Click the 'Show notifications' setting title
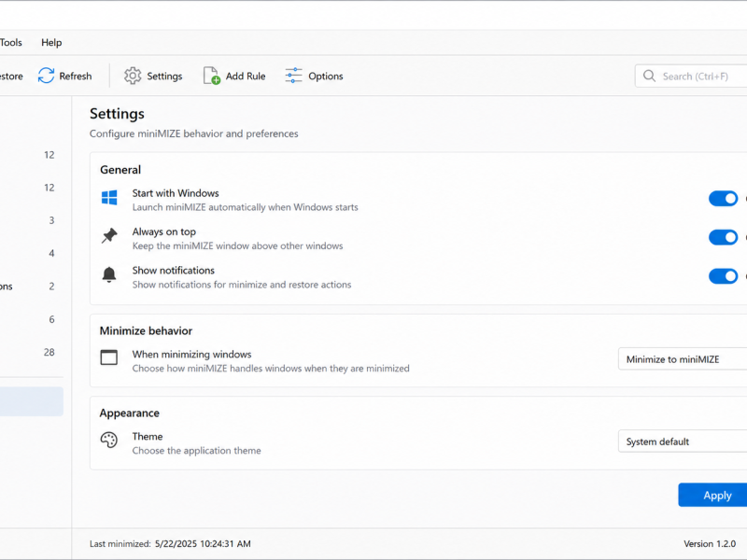747x560 pixels. pyautogui.click(x=174, y=270)
